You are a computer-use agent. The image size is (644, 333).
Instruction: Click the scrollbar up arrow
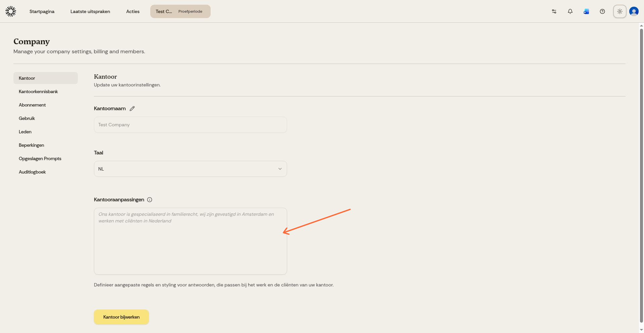641,25
